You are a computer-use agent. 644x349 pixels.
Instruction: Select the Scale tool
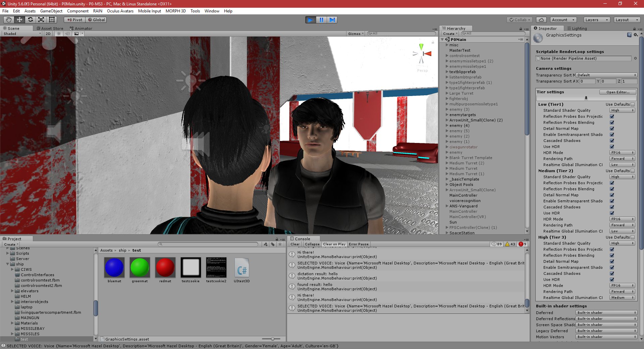(x=41, y=20)
